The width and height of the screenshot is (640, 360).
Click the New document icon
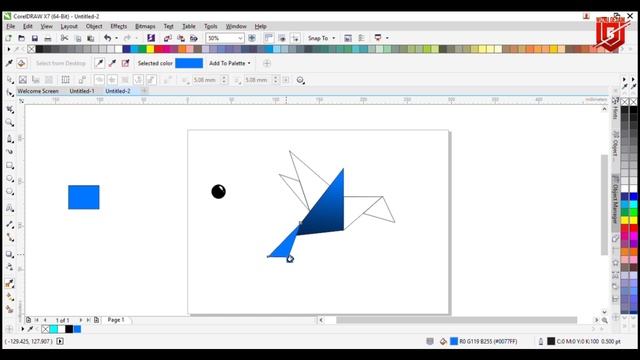9,38
